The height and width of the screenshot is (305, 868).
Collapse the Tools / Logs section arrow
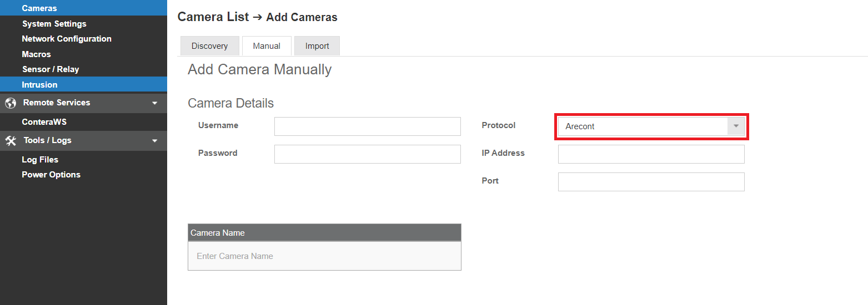[155, 141]
